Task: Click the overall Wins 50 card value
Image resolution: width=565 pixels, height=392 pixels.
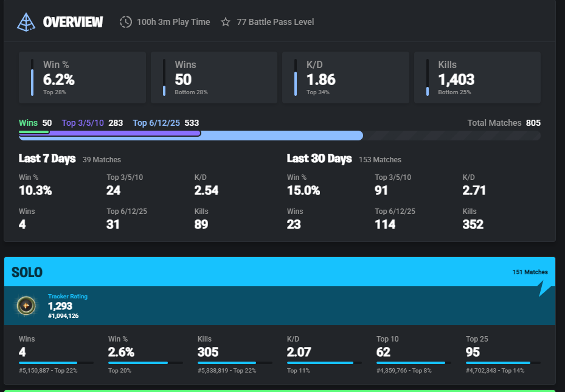Action: (183, 80)
